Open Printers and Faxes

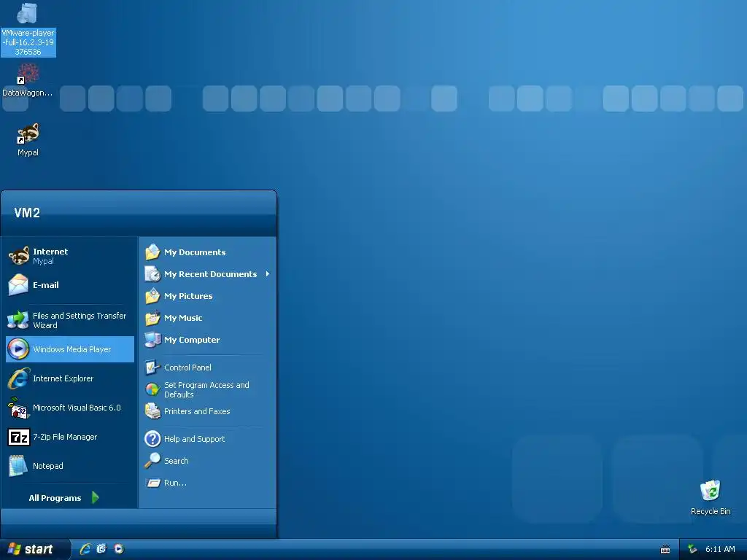coord(207,411)
